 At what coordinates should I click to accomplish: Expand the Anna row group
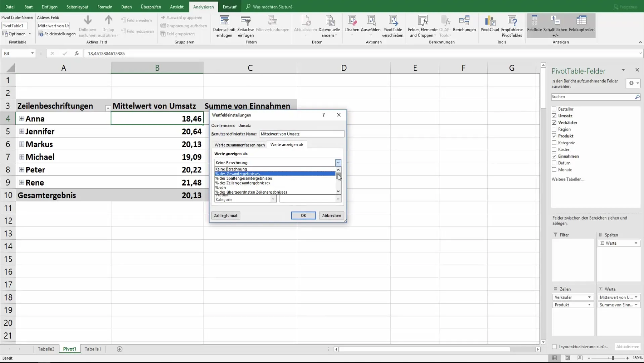[21, 119]
